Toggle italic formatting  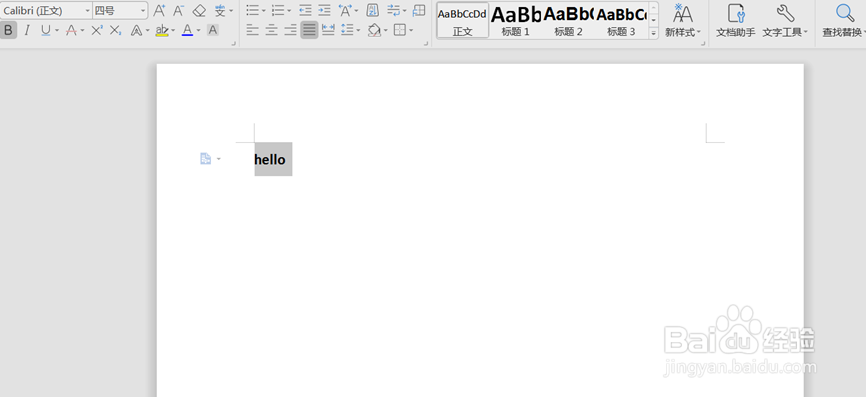coord(27,30)
